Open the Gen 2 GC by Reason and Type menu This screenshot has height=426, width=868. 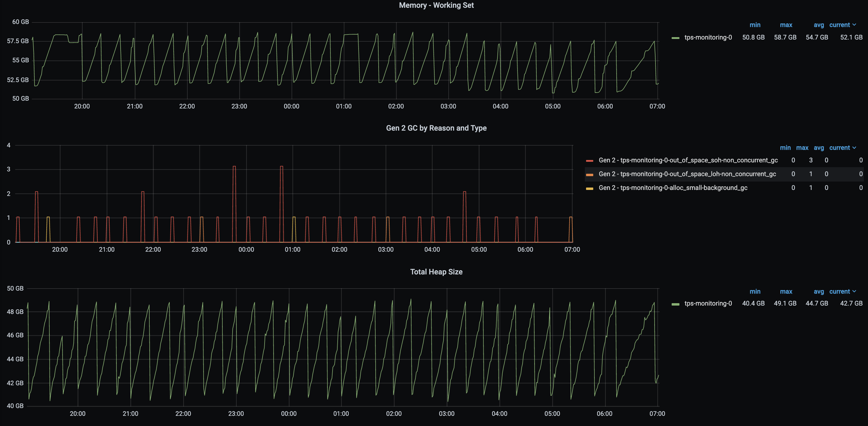click(x=436, y=128)
